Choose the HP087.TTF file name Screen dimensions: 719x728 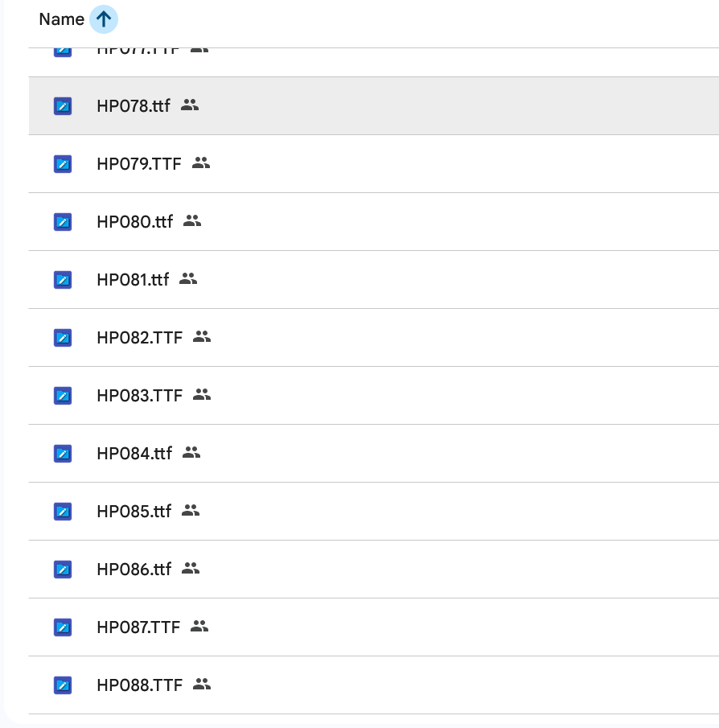click(138, 627)
